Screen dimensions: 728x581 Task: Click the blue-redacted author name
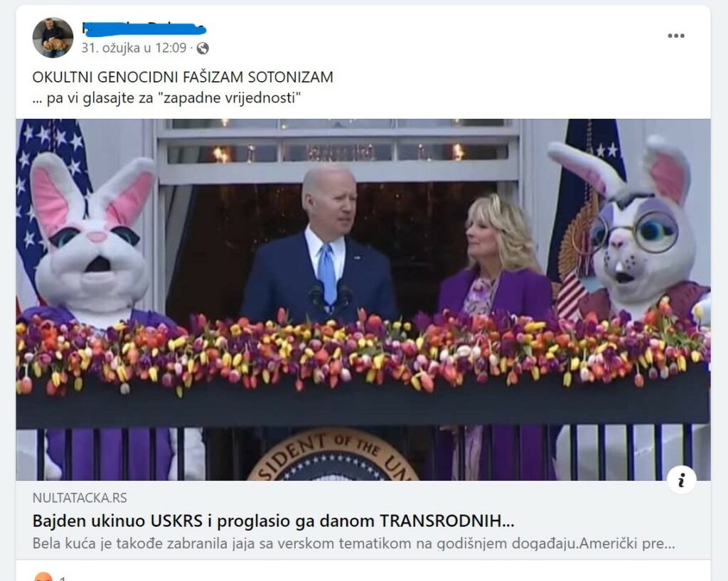click(x=144, y=28)
